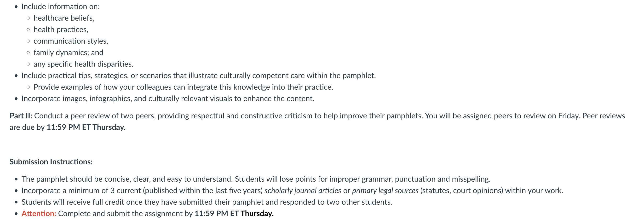Screen dimensions: 644x219
Task: Click the 'Include information on:' bullet text
Action: pyautogui.click(x=61, y=6)
